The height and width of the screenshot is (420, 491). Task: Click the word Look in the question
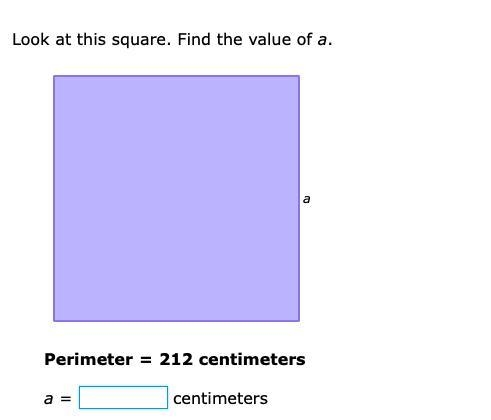pyautogui.click(x=31, y=40)
